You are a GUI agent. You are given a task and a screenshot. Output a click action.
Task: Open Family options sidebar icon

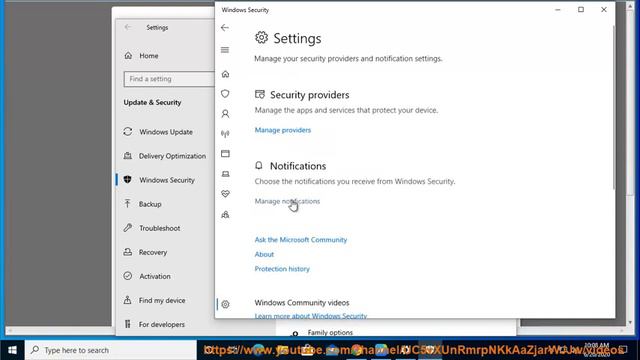(225, 214)
